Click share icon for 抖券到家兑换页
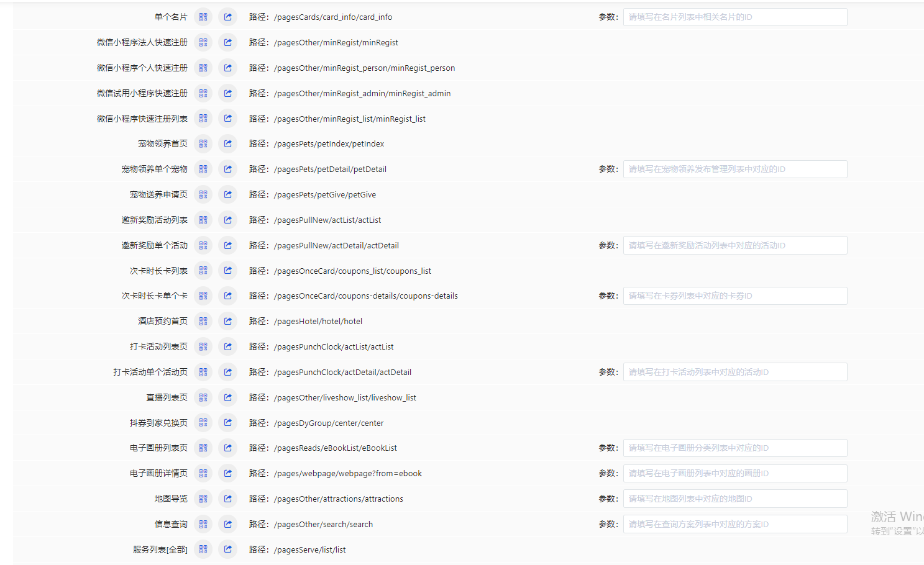This screenshot has width=924, height=565. click(228, 423)
